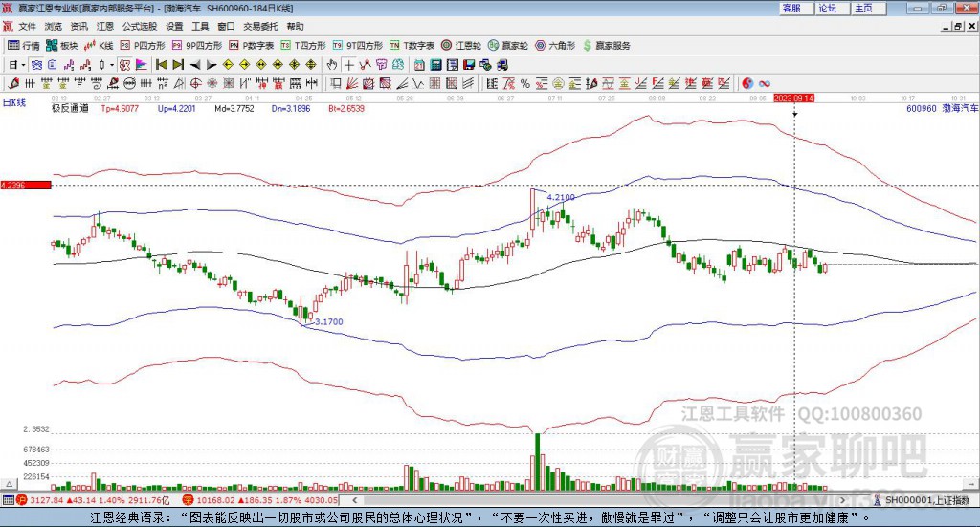Jump to the first bar icon
980x527 pixels.
coord(161,65)
